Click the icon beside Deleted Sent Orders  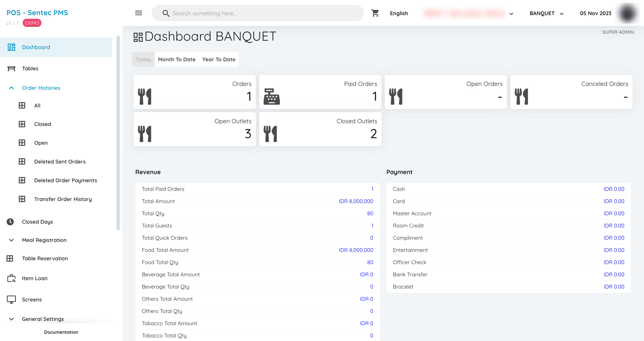22,161
